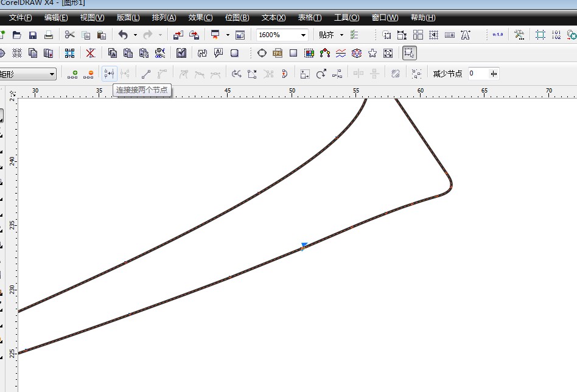577x392 pixels.
Task: Toggle the Reverse Curve Direction button
Action: (x=237, y=74)
